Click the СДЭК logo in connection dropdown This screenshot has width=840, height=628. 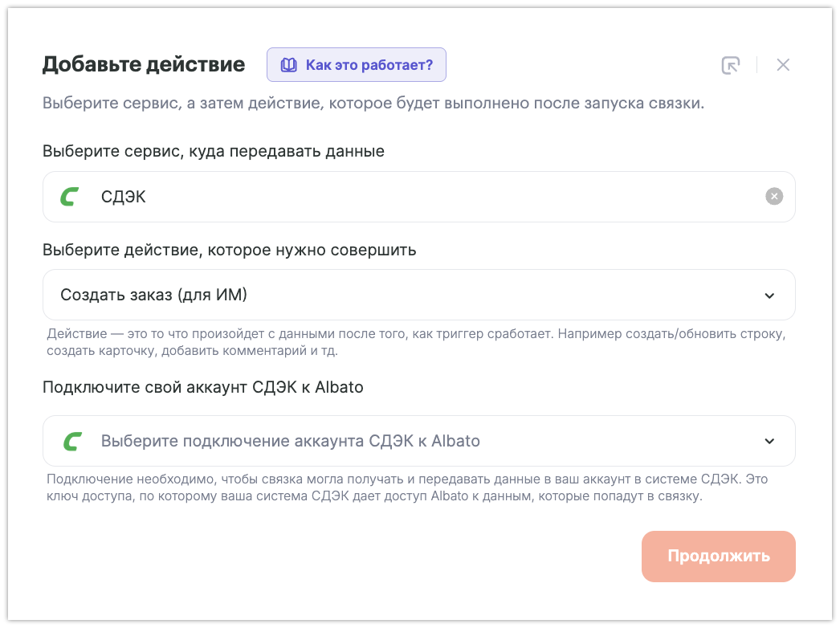coord(72,441)
